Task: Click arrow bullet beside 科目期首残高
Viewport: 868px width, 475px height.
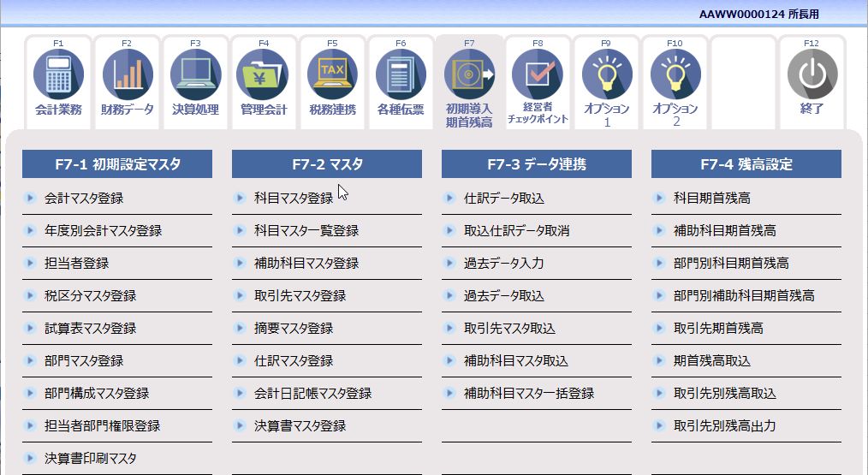Action: point(659,198)
